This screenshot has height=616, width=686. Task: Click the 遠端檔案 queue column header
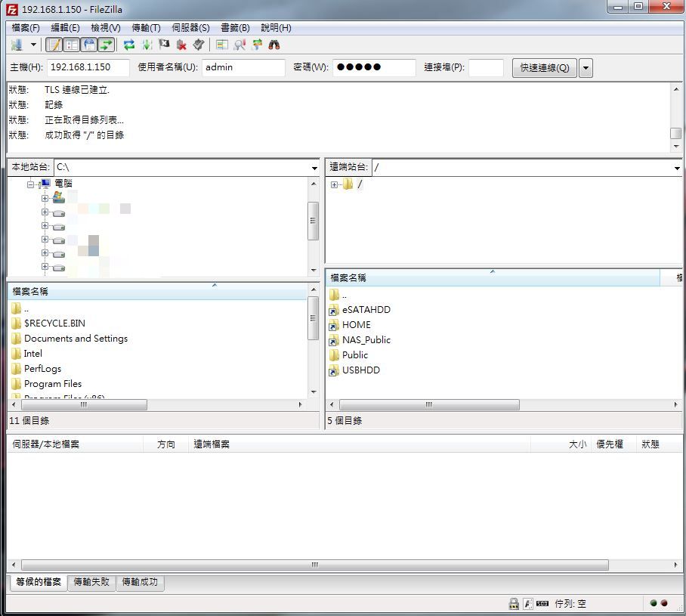[x=359, y=444]
